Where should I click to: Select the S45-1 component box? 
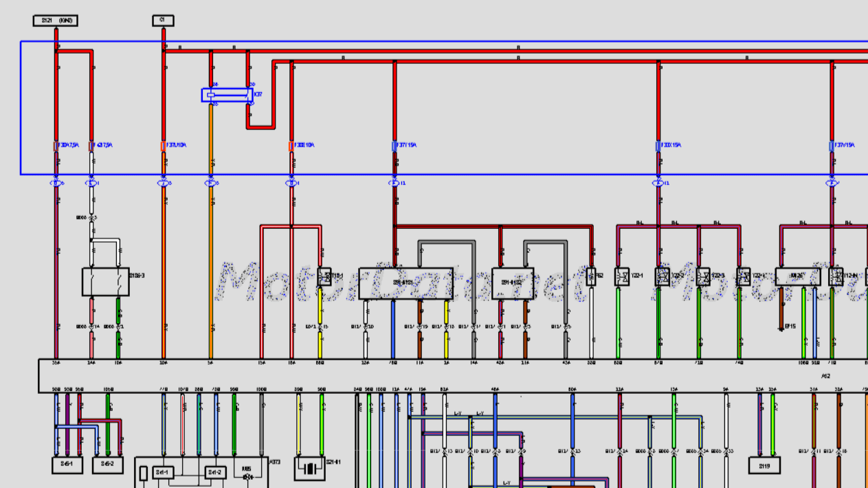67,465
